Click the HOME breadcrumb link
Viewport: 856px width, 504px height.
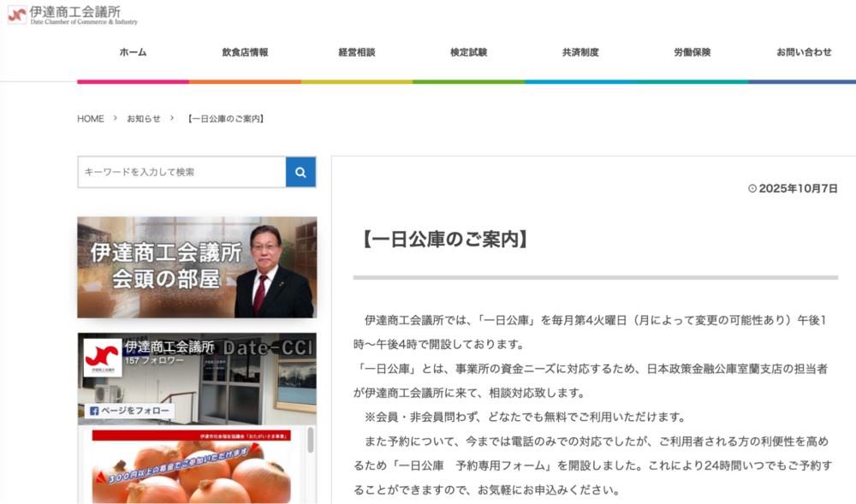point(91,119)
